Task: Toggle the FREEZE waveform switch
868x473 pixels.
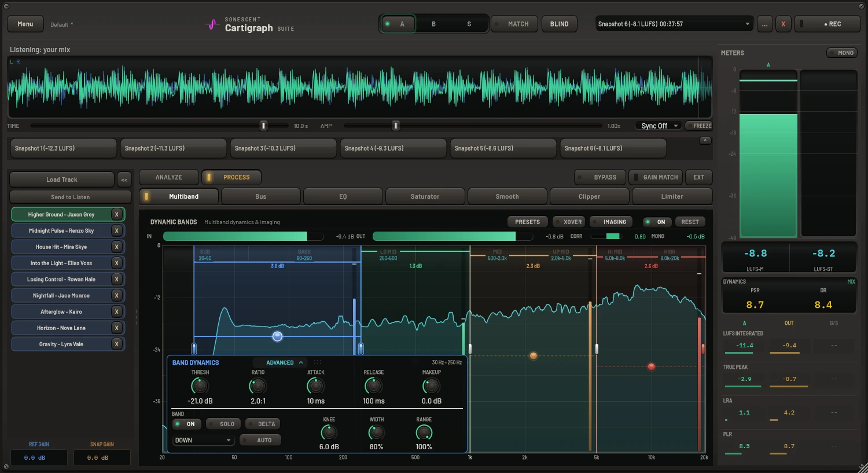Action: click(x=698, y=126)
